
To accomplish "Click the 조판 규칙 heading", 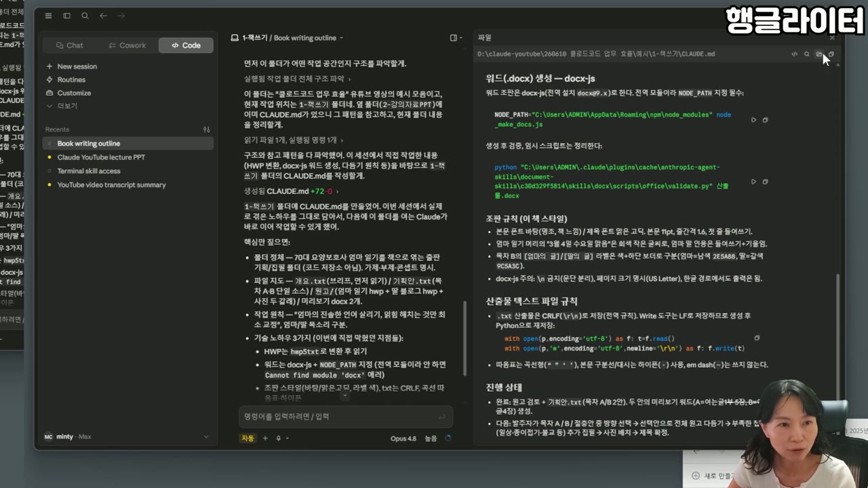I will (x=526, y=218).
